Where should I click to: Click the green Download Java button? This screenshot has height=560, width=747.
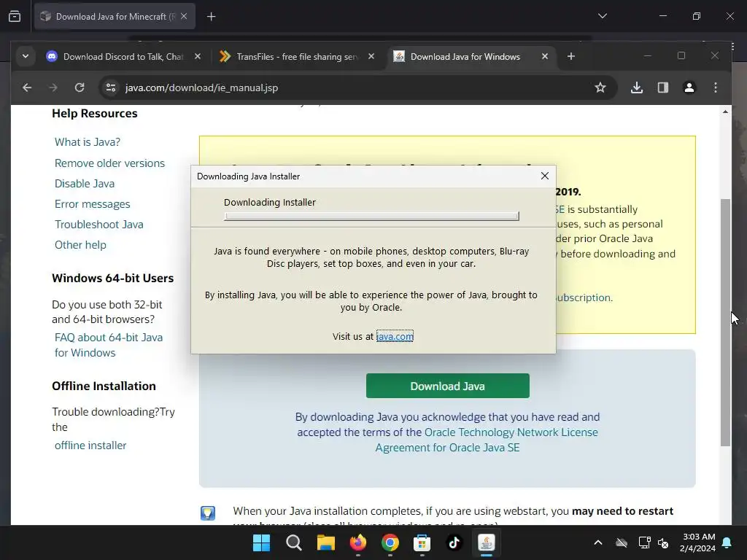point(448,386)
